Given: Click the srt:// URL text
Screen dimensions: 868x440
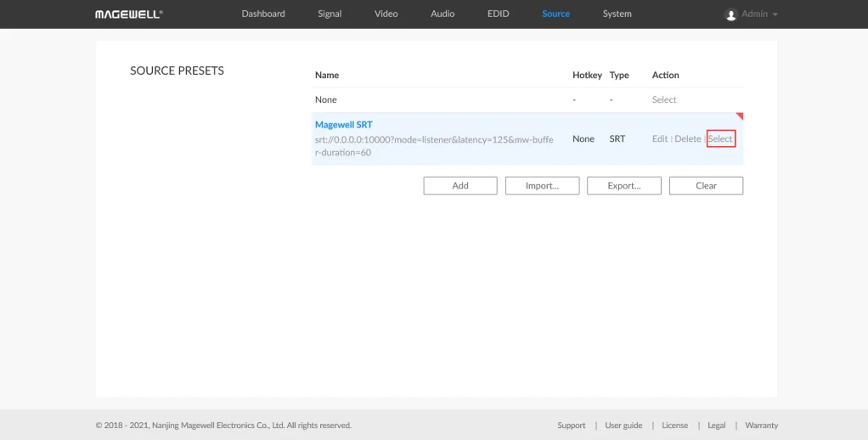Looking at the screenshot, I should coord(434,146).
